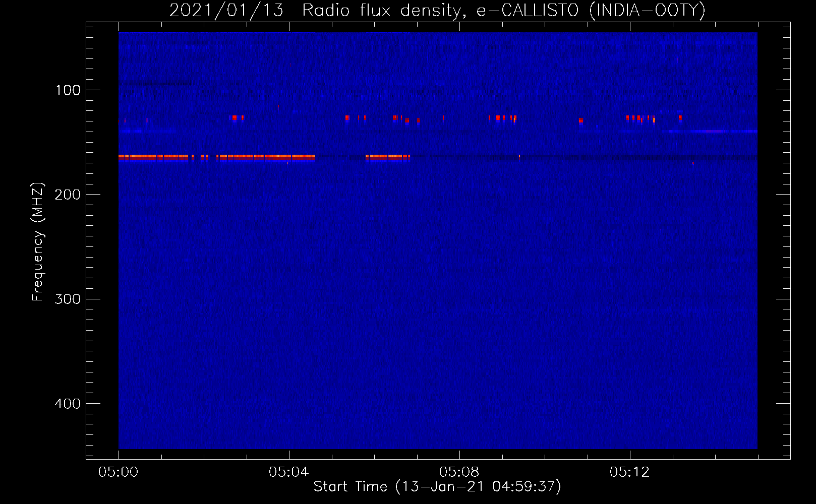Click the 05:00 time tick label
The width and height of the screenshot is (816, 504).
[119, 472]
